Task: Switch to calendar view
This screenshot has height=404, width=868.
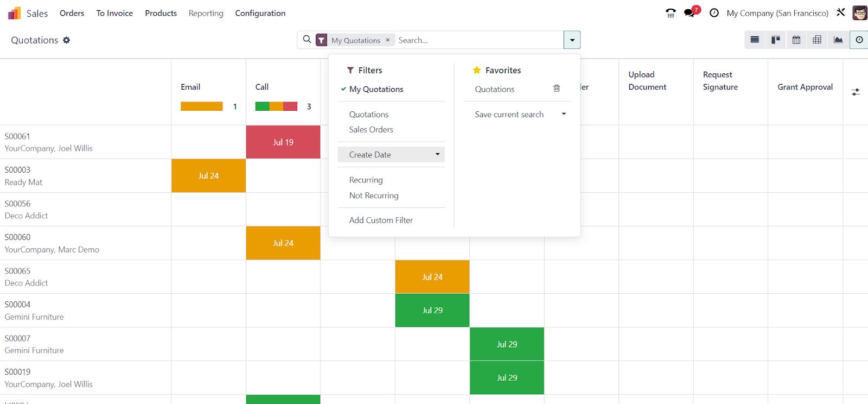Action: coord(796,40)
